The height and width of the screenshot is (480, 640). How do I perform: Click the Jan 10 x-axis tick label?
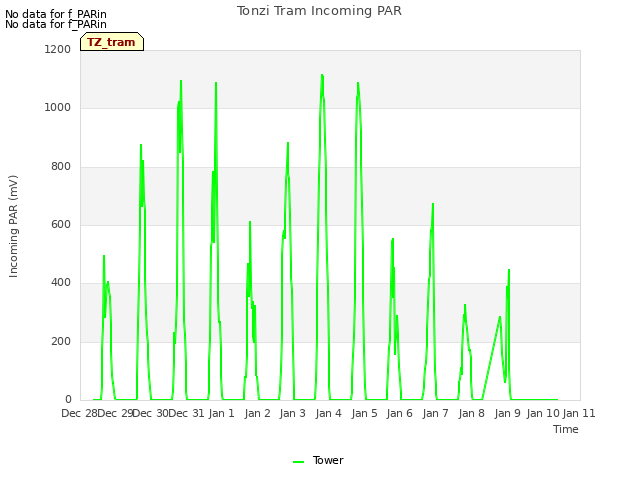click(x=543, y=413)
